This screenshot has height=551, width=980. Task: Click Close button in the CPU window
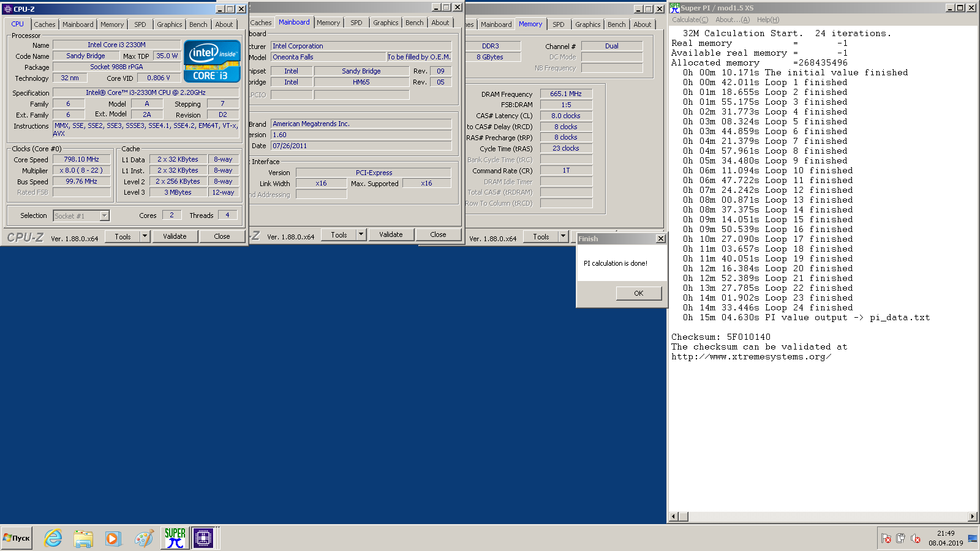tap(222, 236)
